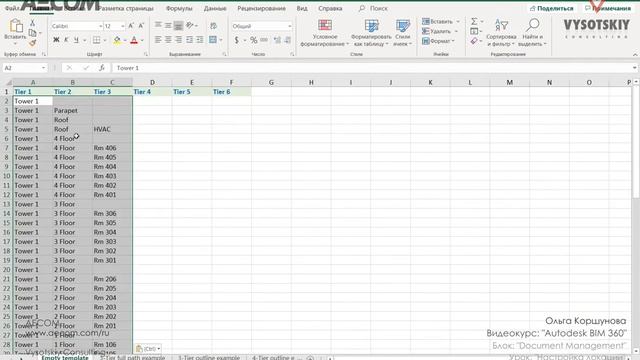The width and height of the screenshot is (640, 360).
Task: Align text to top
Action: pos(158,25)
